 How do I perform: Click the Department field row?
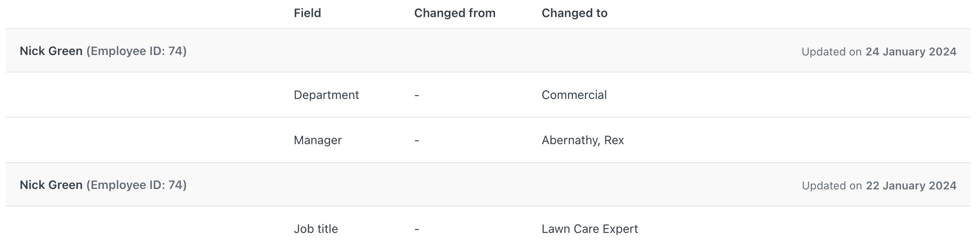click(x=488, y=95)
